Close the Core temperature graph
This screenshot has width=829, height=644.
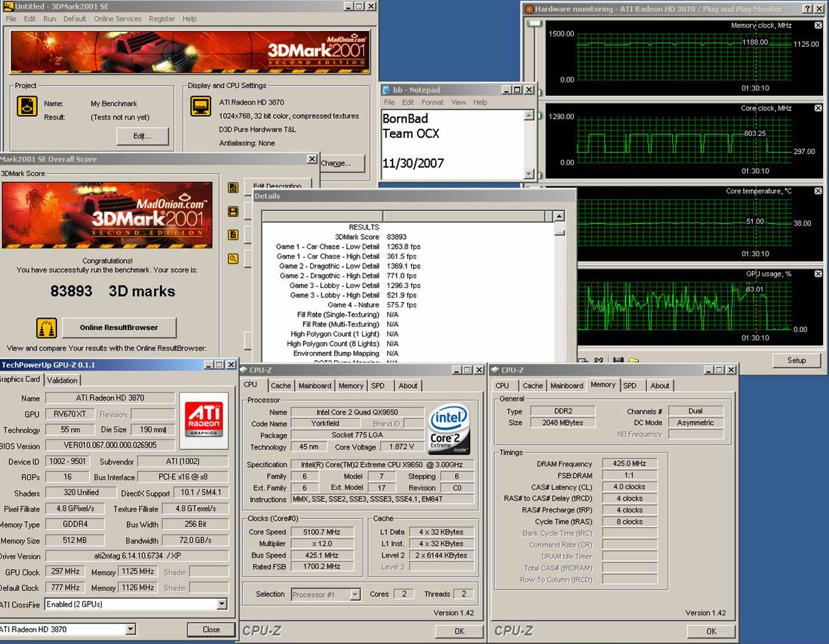click(818, 191)
